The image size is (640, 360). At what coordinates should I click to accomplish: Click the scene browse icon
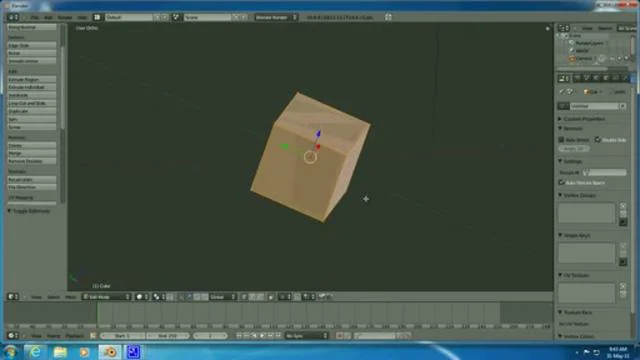[x=176, y=17]
